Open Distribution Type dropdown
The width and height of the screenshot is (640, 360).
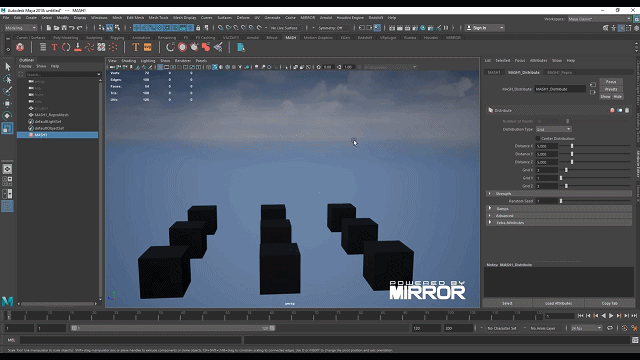553,129
